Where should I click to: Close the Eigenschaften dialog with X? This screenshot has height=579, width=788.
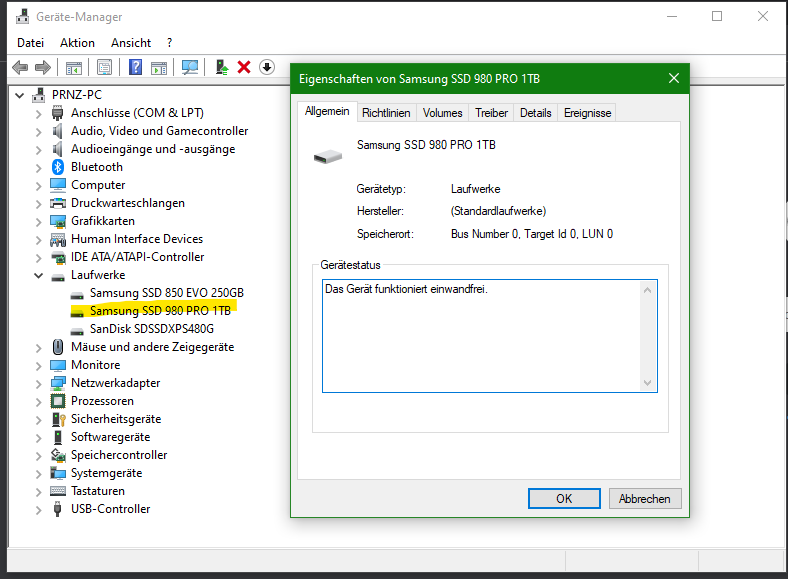[674, 78]
